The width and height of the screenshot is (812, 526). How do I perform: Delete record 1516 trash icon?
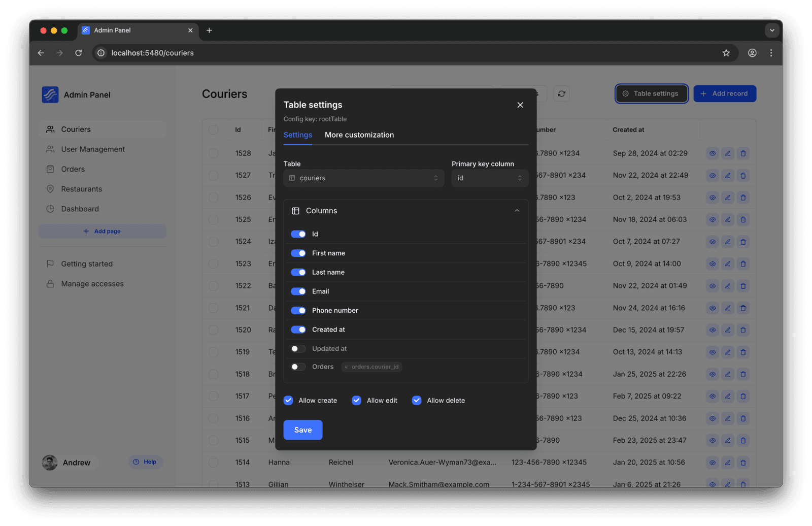pos(743,418)
